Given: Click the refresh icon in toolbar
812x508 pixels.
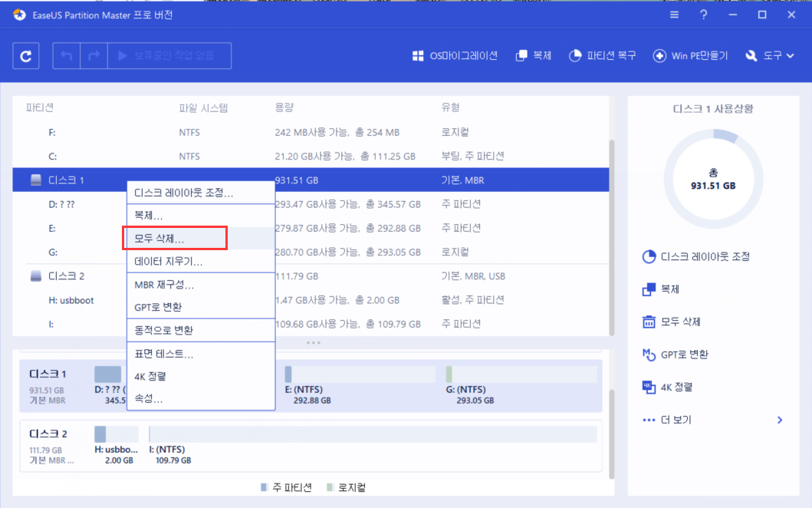Looking at the screenshot, I should (x=26, y=55).
